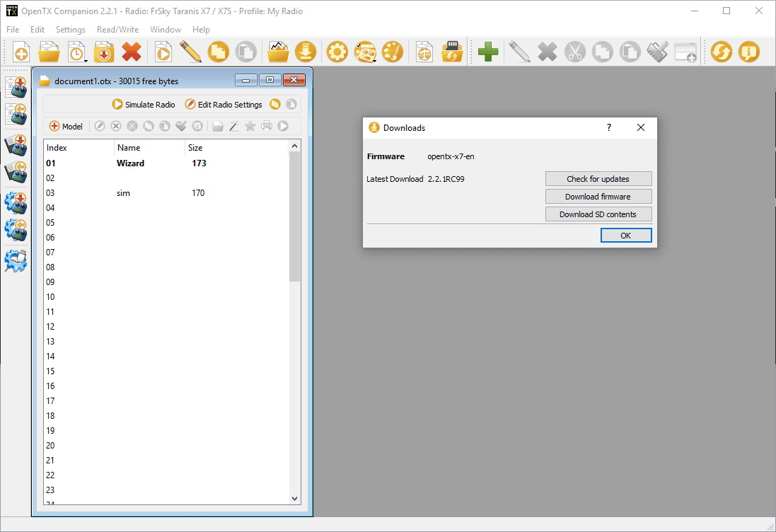The width and height of the screenshot is (776, 532).
Task: Click the Index column header
Action: tap(79, 147)
